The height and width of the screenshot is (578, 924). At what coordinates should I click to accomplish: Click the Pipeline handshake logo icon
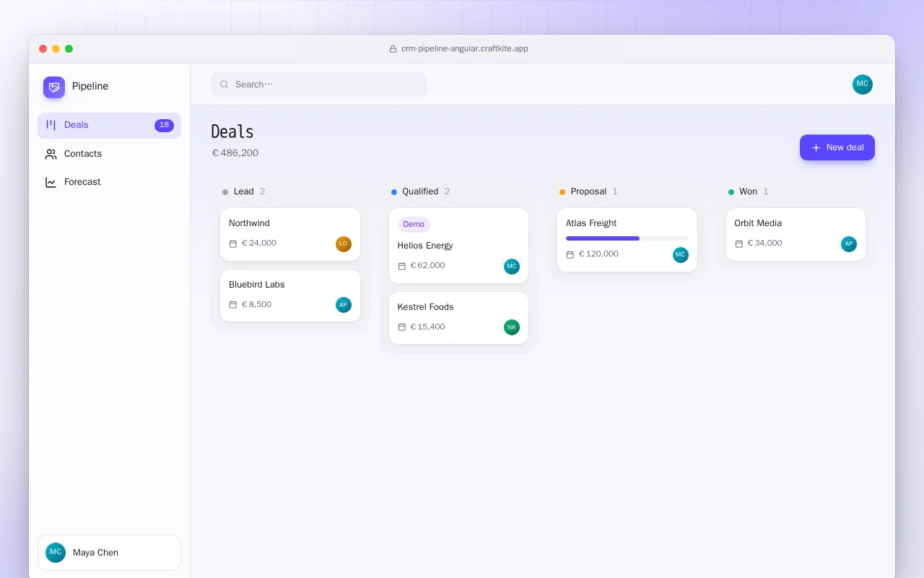(x=54, y=87)
